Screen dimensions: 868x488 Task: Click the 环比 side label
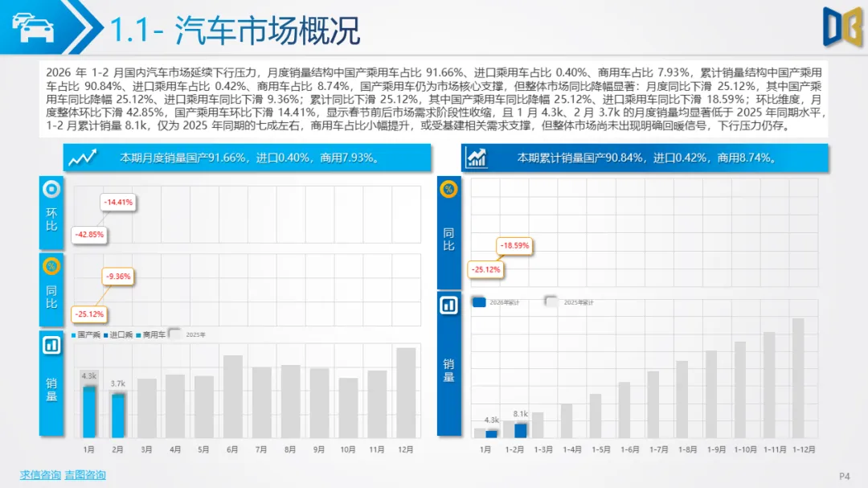click(51, 219)
